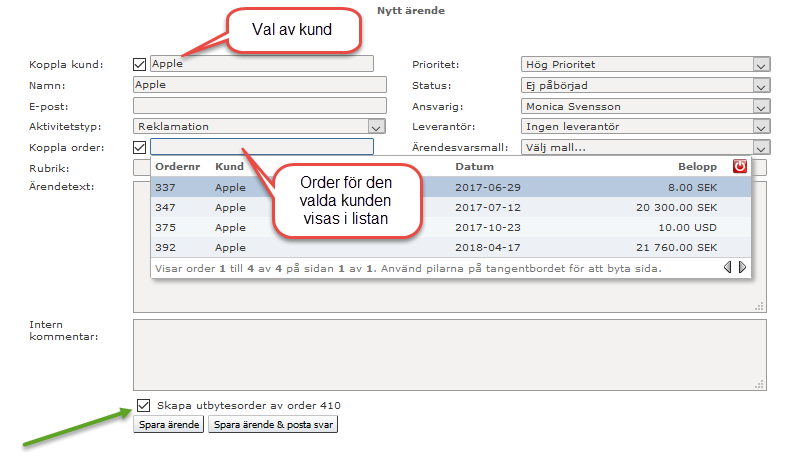Choose order 392 dated 2018-04-17
Viewport: 792px width, 476px height.
click(x=450, y=247)
